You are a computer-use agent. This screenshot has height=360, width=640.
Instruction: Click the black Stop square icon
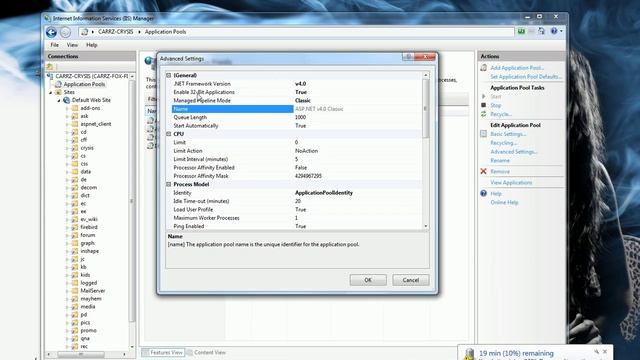pyautogui.click(x=484, y=105)
